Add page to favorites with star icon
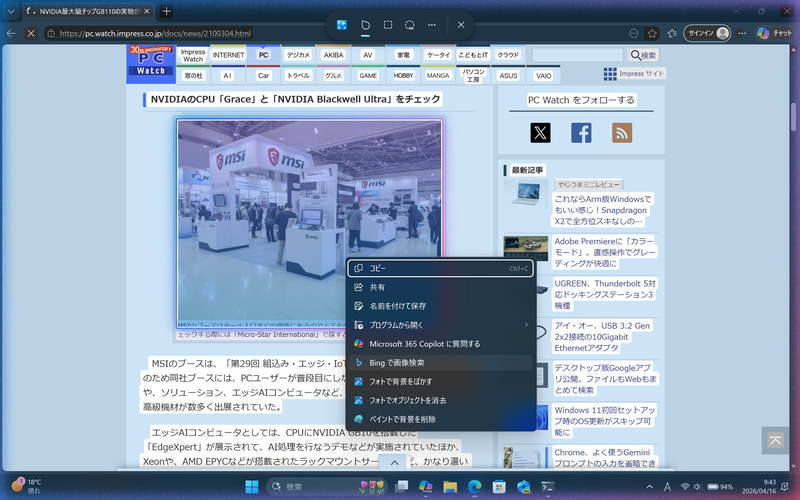The image size is (800, 500). (x=652, y=33)
